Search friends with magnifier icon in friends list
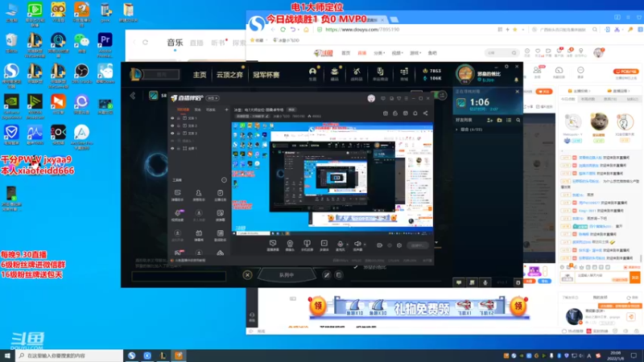644x362 pixels. [518, 120]
